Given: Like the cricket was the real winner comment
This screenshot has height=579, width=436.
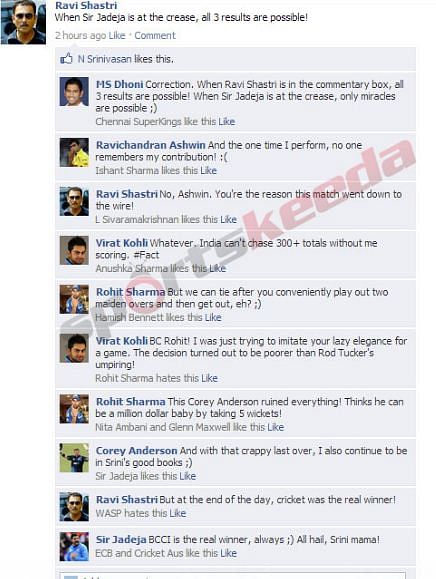Looking at the screenshot, I should tap(178, 513).
